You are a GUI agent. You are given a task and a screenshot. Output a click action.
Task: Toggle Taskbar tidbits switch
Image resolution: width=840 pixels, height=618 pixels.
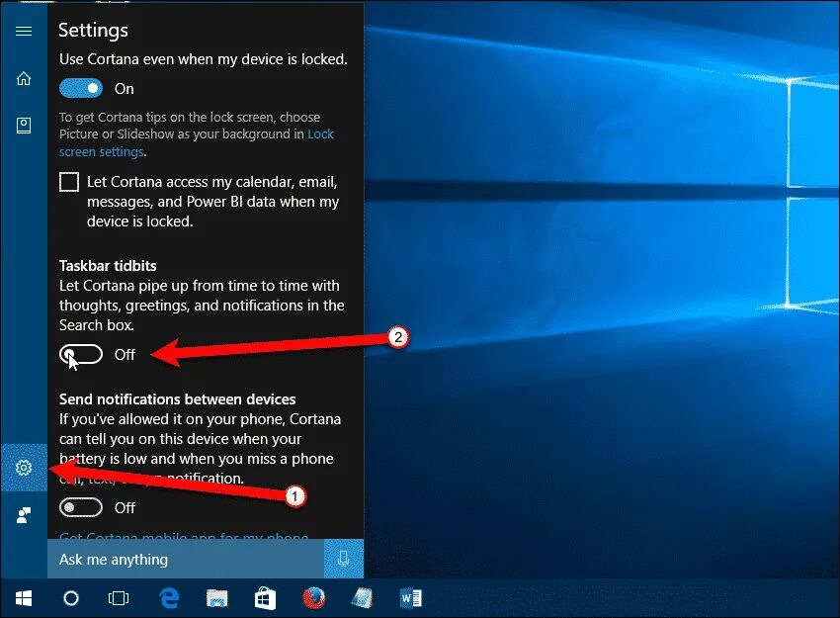point(81,354)
